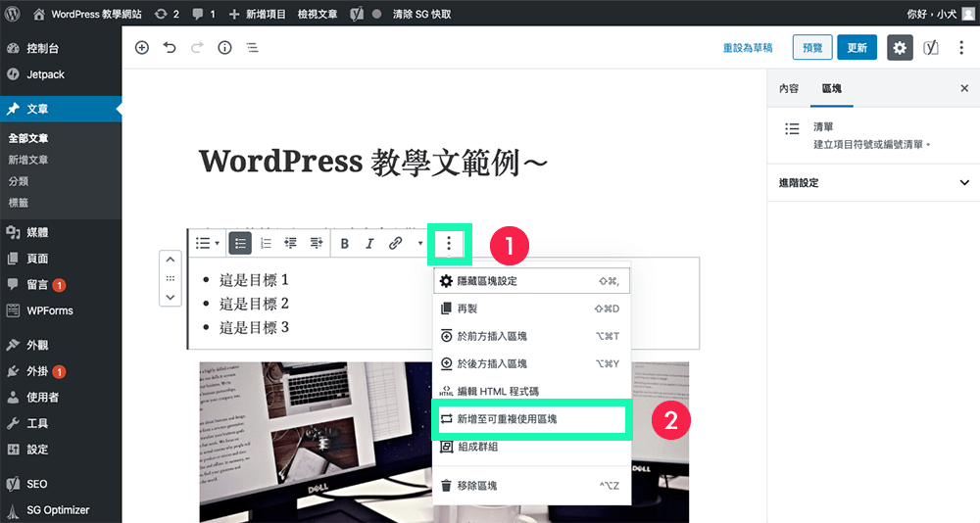Click 全部文章 submenu item

(x=28, y=138)
